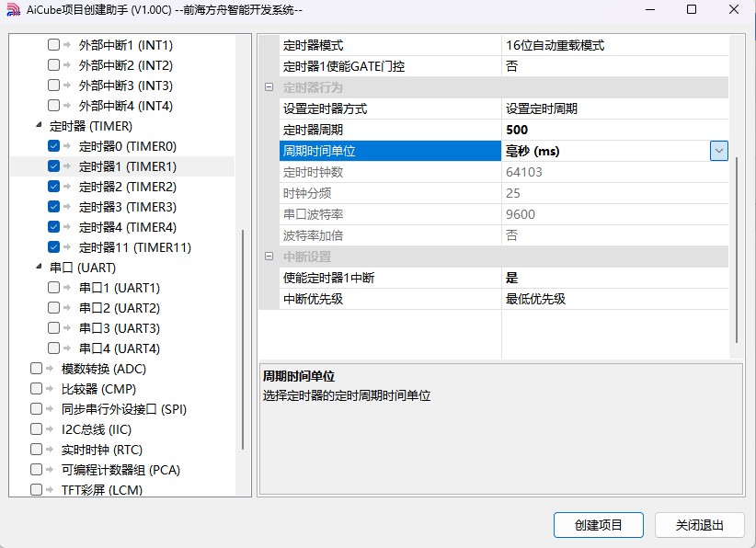Enable the 外部中断2 (INT2) checkbox

53,64
